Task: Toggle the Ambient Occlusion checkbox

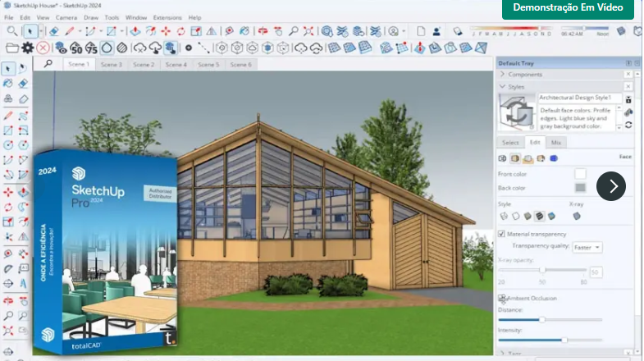Action: point(502,298)
